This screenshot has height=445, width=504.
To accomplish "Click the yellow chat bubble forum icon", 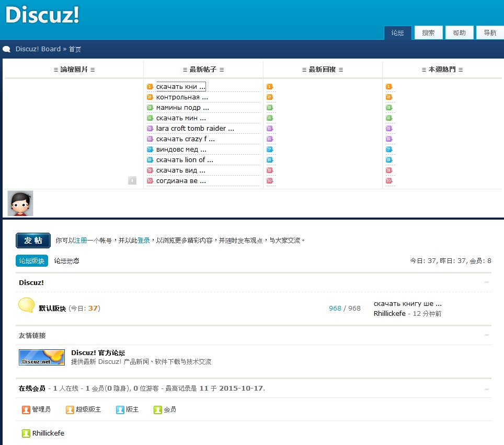I will pos(27,305).
